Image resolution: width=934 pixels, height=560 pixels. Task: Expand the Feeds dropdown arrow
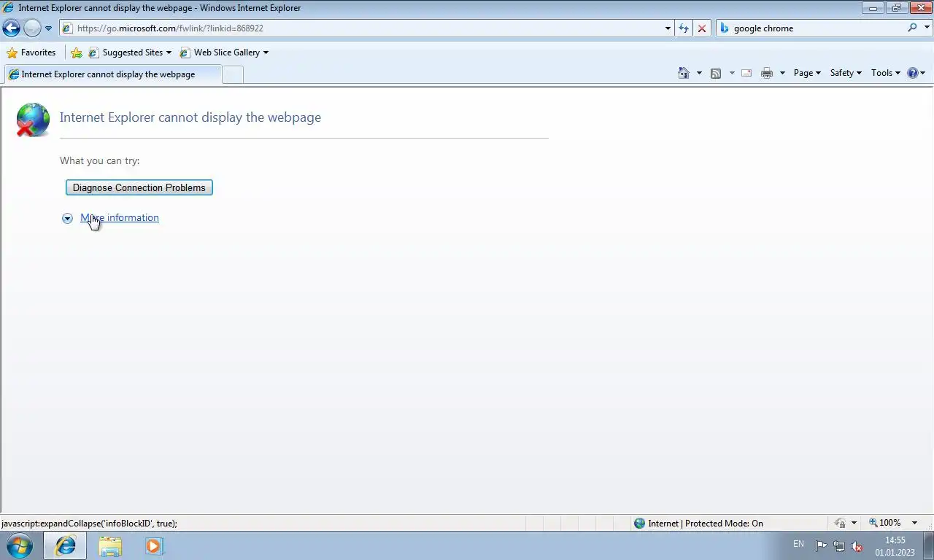(x=732, y=73)
